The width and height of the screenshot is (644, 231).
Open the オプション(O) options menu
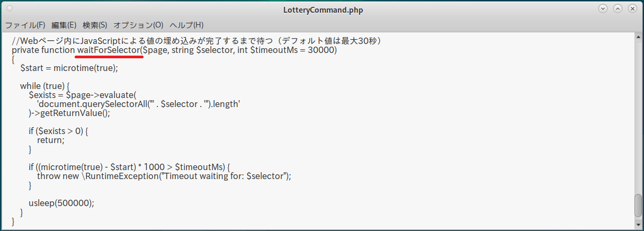pyautogui.click(x=138, y=25)
